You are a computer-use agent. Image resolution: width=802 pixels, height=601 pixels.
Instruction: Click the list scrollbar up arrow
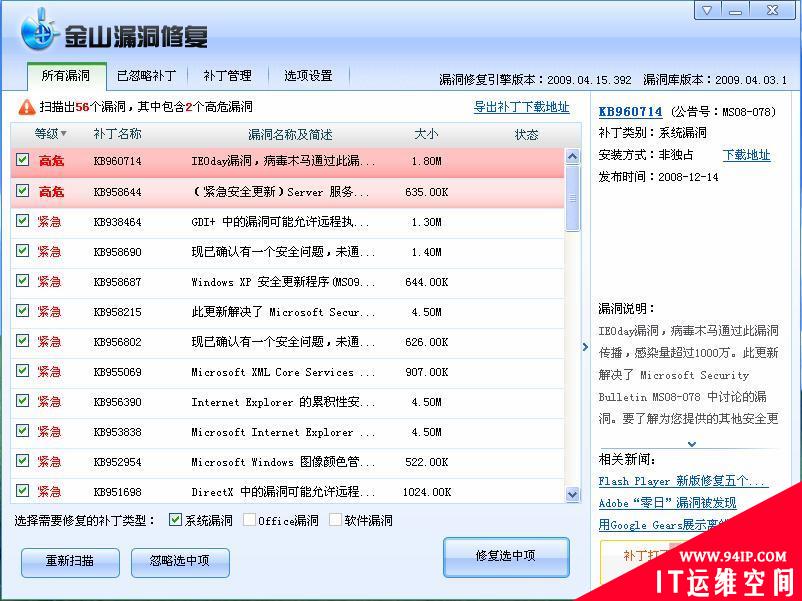pyautogui.click(x=572, y=156)
